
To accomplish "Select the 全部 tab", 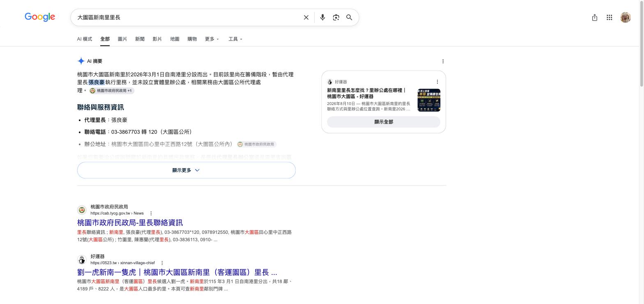I will pyautogui.click(x=105, y=39).
